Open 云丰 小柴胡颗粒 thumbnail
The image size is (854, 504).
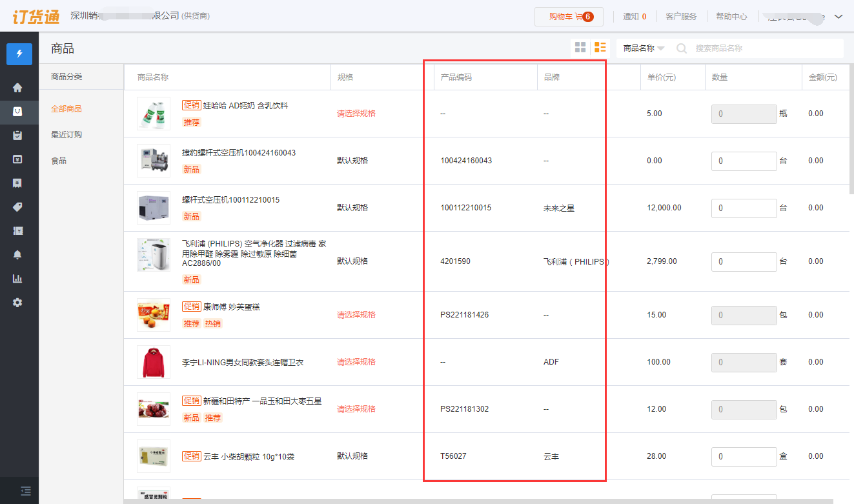[x=154, y=456]
